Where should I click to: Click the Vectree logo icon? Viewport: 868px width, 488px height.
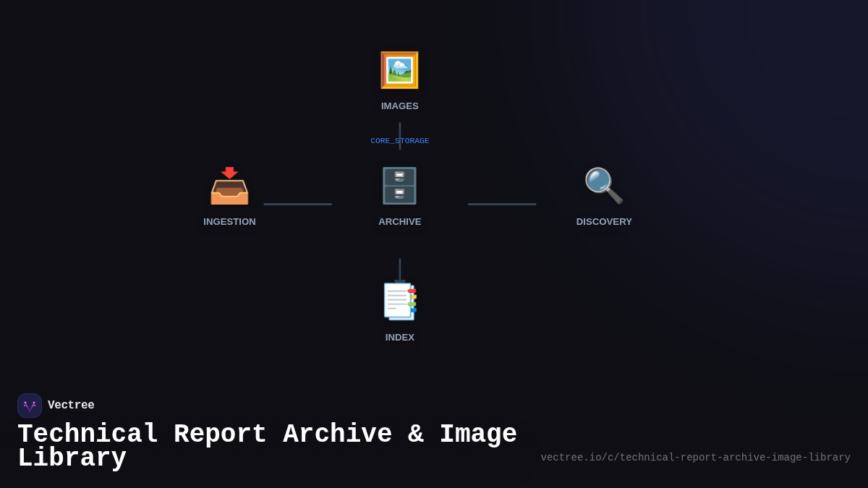click(30, 405)
